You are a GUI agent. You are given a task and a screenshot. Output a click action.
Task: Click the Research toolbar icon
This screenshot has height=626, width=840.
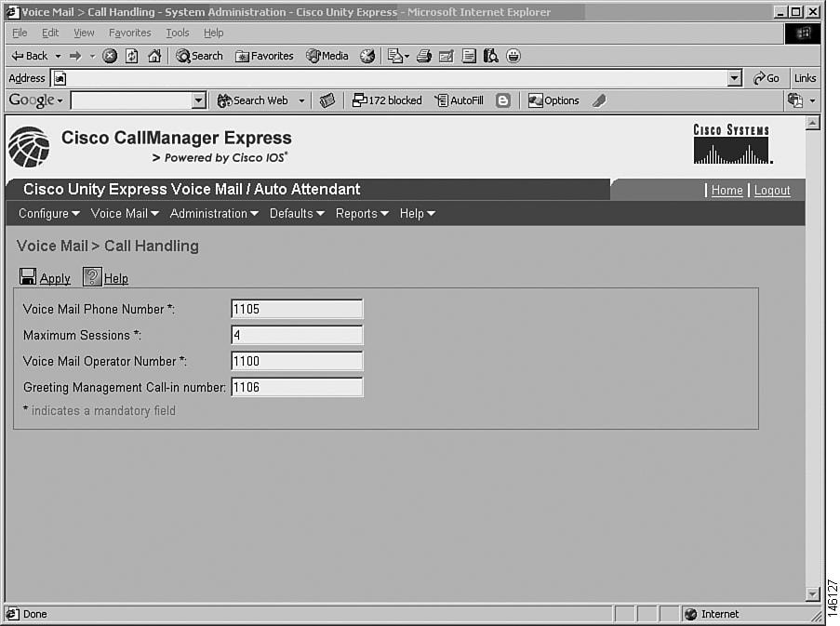(x=491, y=56)
